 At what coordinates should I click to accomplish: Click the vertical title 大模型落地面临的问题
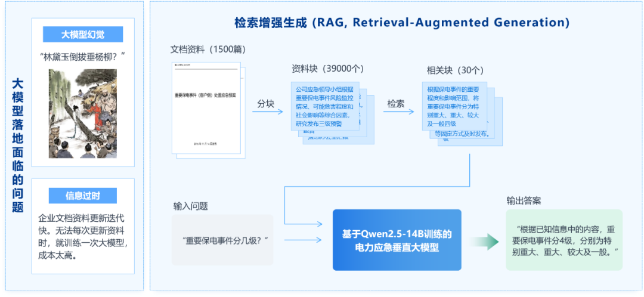click(x=17, y=145)
